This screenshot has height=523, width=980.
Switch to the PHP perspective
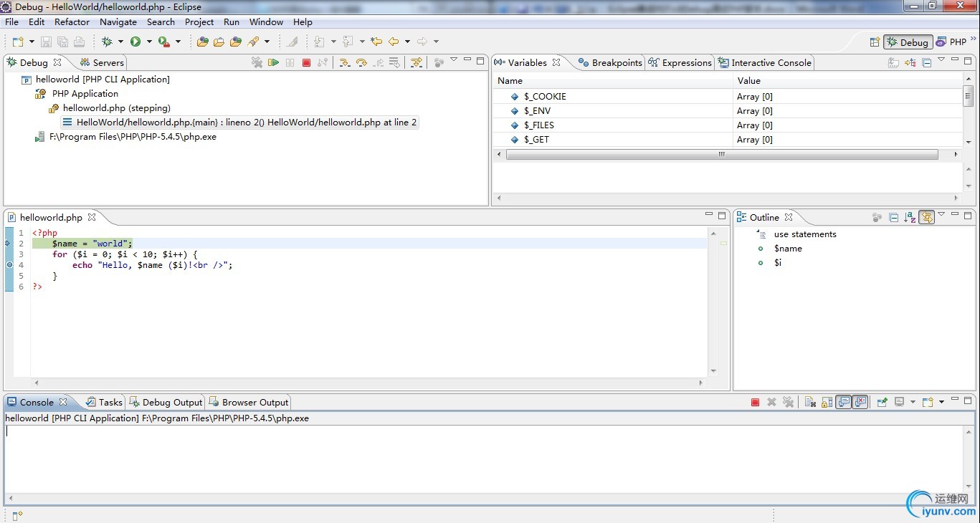951,42
